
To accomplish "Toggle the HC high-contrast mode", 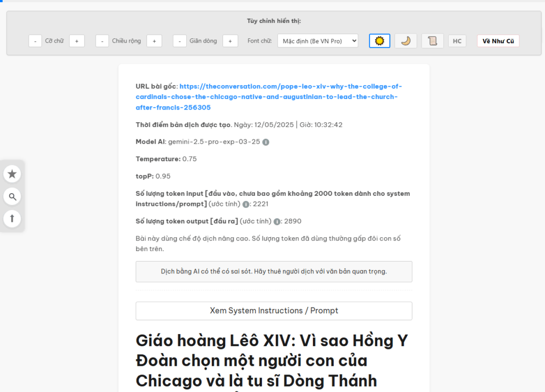I will click(x=457, y=41).
